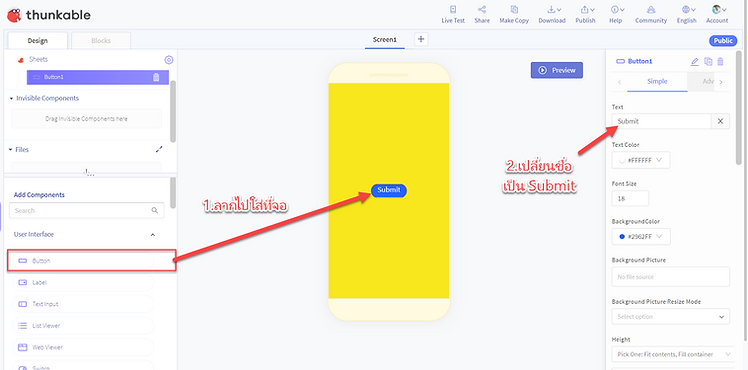Screen dimensions: 748x370
Task: Open Text Color #FFFFFF picker
Action: 641,160
